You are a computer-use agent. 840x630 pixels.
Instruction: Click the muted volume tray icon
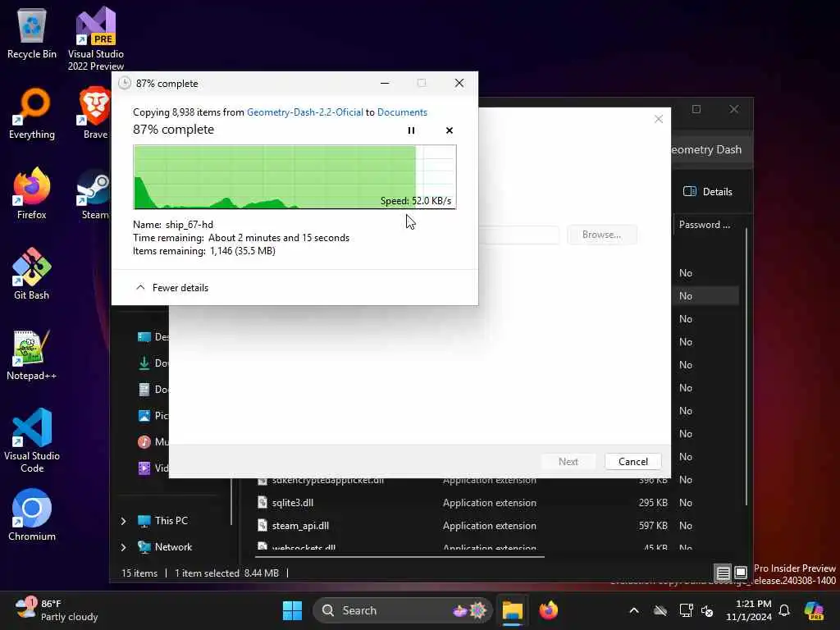(707, 610)
